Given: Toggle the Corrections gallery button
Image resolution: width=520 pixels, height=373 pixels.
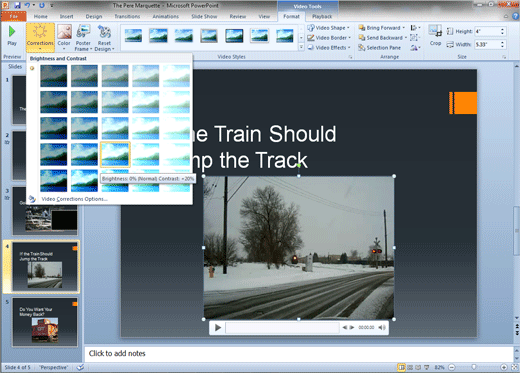Looking at the screenshot, I should click(x=40, y=38).
